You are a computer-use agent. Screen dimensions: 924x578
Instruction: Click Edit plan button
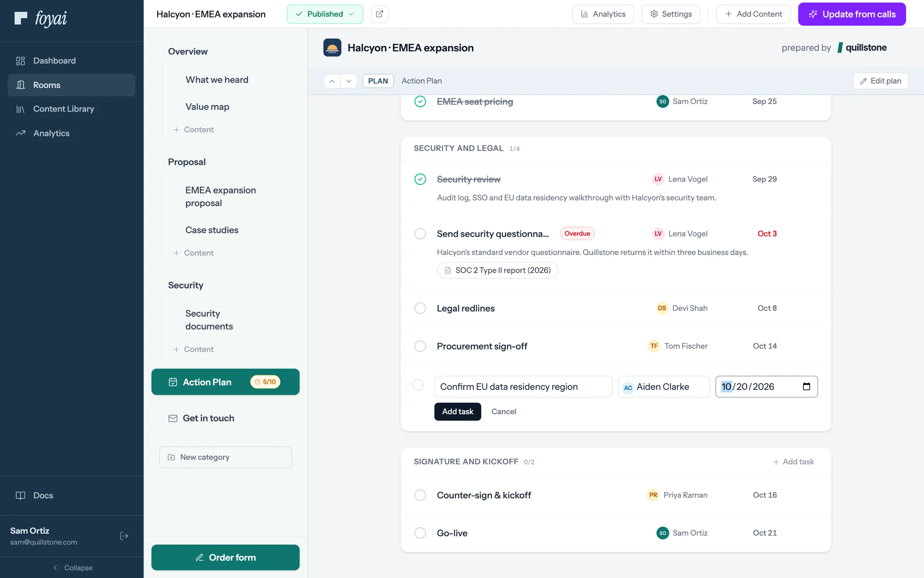point(880,81)
